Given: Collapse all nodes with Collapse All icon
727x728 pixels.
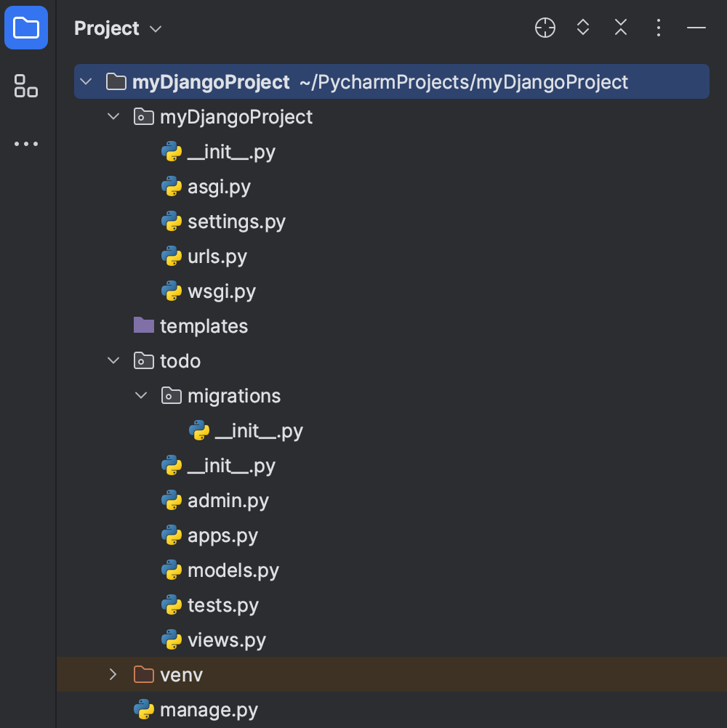Looking at the screenshot, I should coord(620,28).
